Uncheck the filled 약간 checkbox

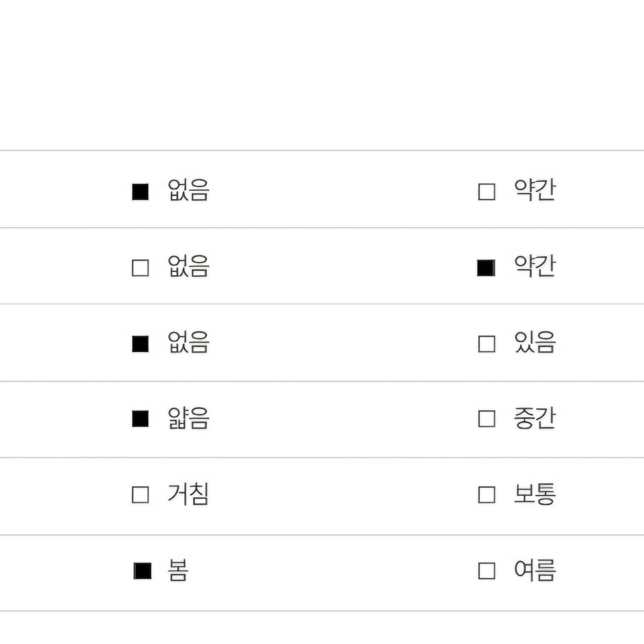click(486, 268)
